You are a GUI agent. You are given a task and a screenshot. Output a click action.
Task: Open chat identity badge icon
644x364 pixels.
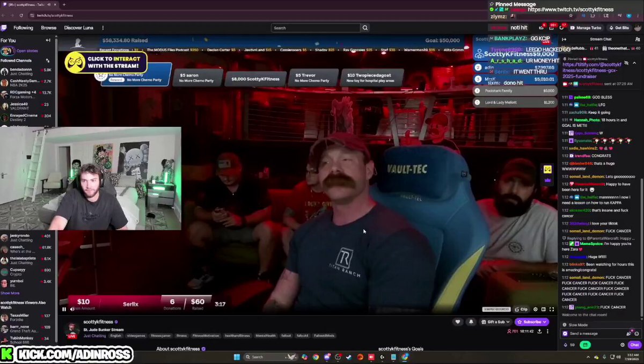pos(565,333)
